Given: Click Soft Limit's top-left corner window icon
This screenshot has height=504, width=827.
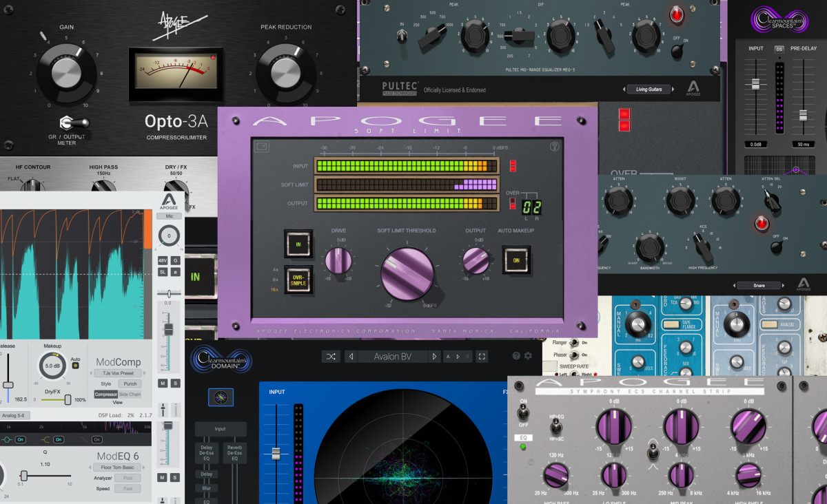Looking at the screenshot, I should click(x=261, y=146).
